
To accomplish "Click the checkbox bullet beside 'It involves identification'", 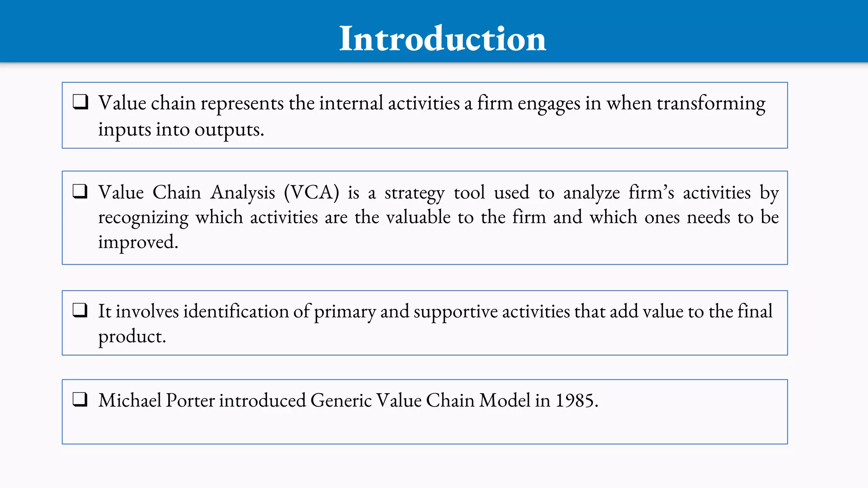I will pyautogui.click(x=80, y=310).
